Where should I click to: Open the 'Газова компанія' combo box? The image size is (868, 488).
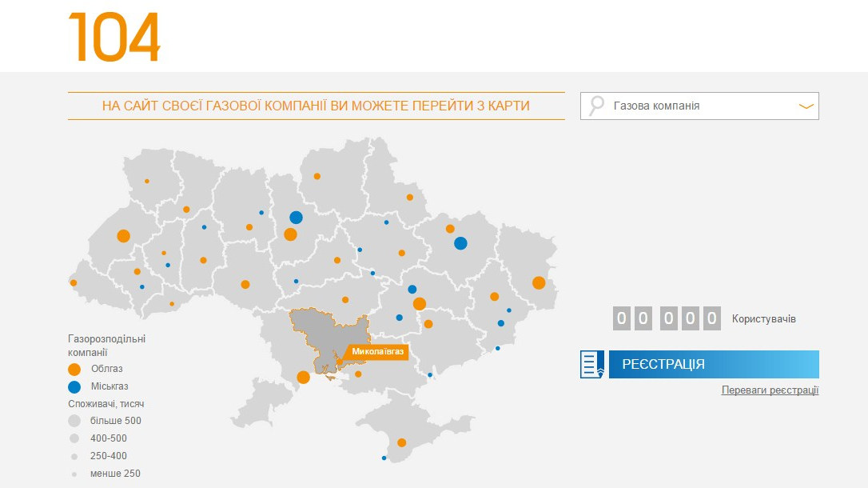(x=699, y=106)
